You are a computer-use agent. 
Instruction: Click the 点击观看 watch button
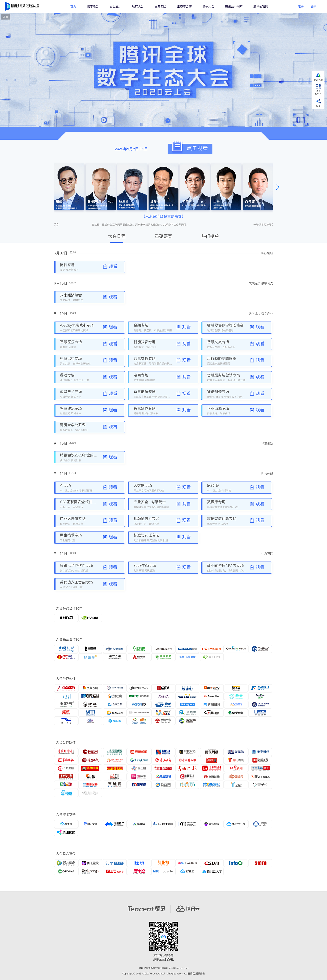[190, 148]
